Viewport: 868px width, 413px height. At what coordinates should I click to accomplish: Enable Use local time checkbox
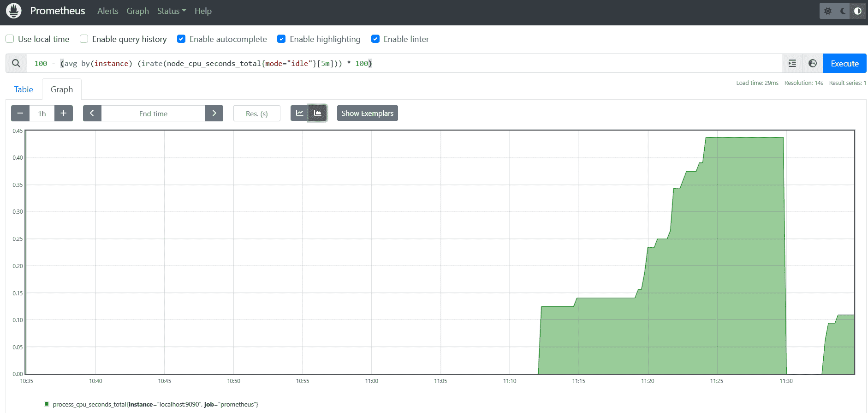pos(10,39)
